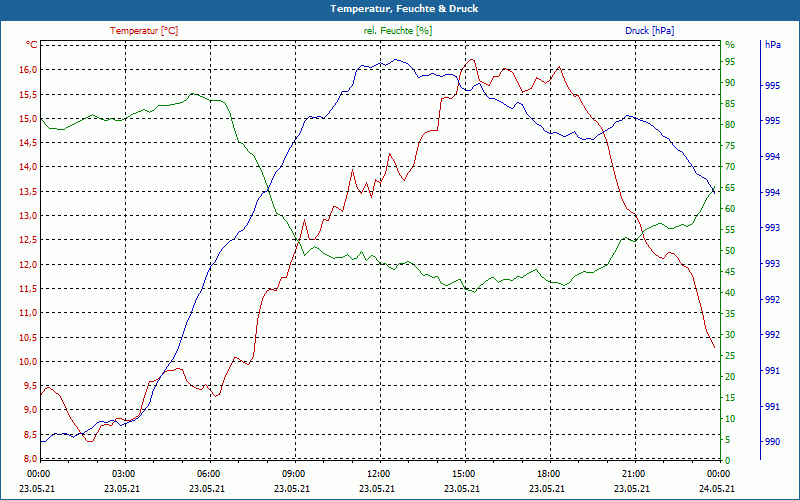This screenshot has width=800, height=500.
Task: Click the '8,0' temperature axis value
Action: point(30,458)
